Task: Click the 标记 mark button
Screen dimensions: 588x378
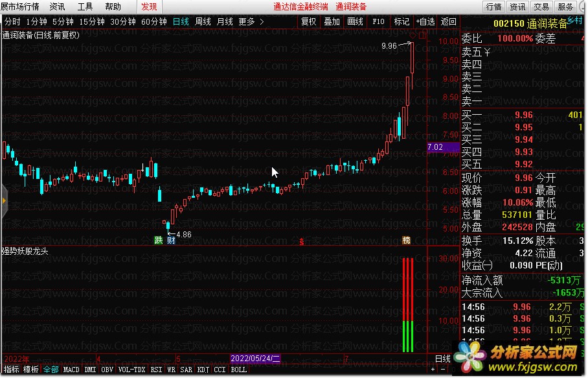Action: point(401,22)
